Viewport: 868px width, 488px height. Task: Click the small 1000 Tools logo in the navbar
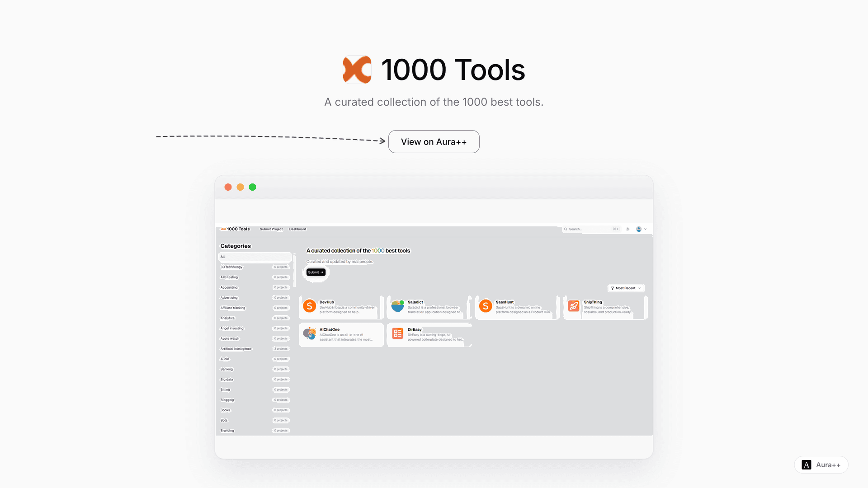[x=223, y=229]
